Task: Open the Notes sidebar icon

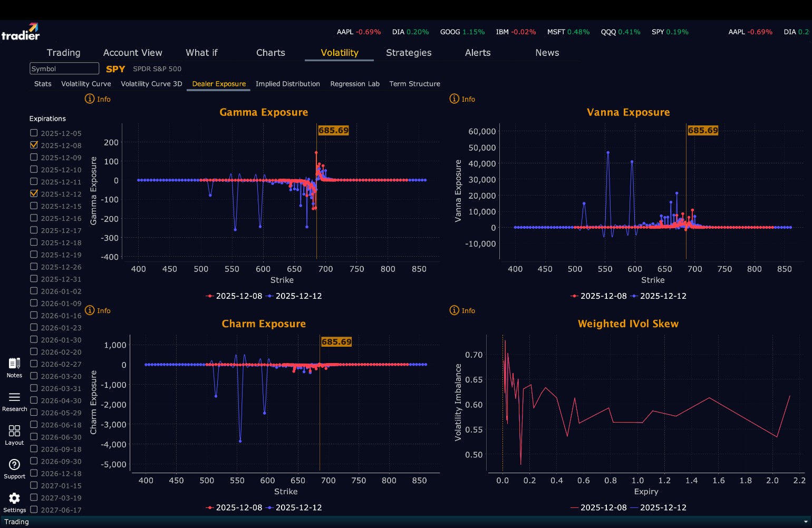Action: pyautogui.click(x=14, y=364)
